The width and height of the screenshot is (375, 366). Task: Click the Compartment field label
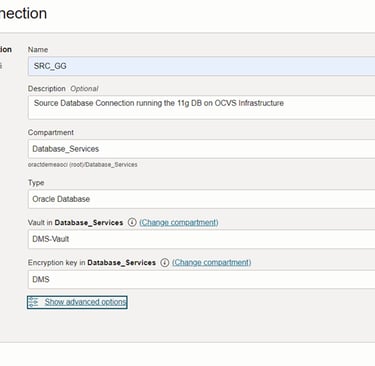tap(51, 132)
